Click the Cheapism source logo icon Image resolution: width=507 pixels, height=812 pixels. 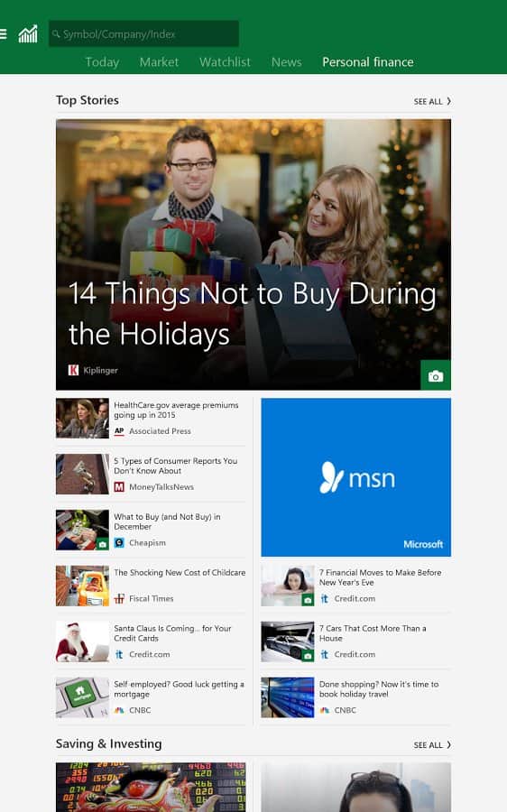[x=119, y=543]
